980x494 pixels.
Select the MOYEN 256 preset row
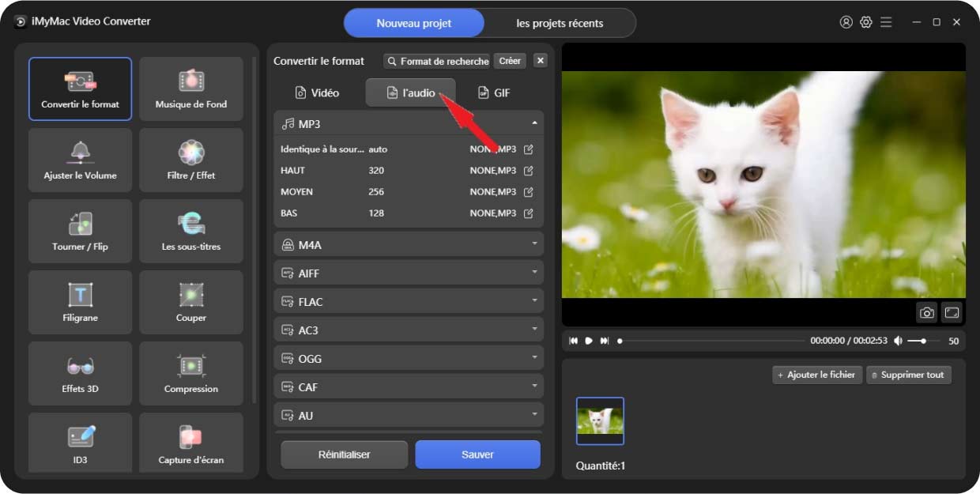[x=409, y=191]
